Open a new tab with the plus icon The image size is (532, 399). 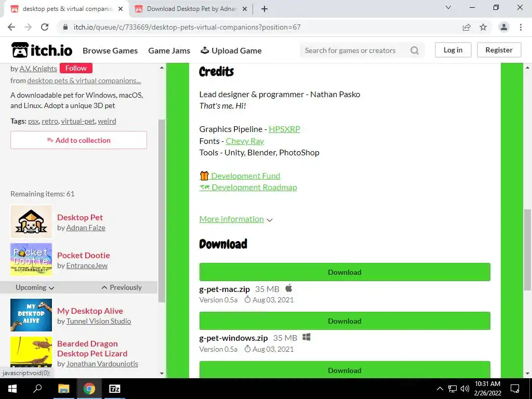(x=264, y=9)
